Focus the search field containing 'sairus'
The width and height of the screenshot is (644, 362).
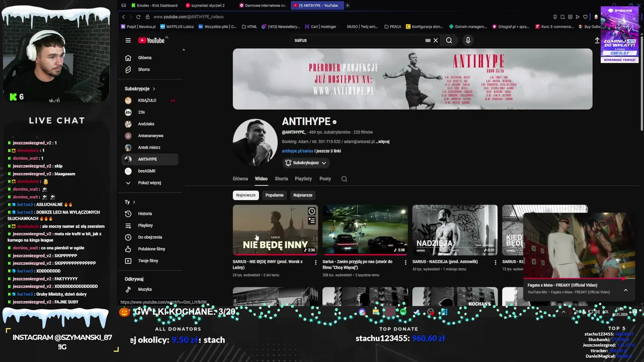[x=357, y=40]
